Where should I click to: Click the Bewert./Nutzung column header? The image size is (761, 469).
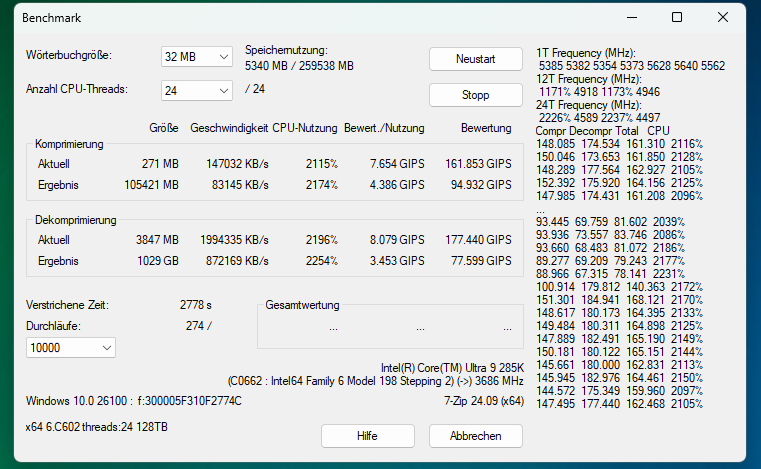(384, 128)
